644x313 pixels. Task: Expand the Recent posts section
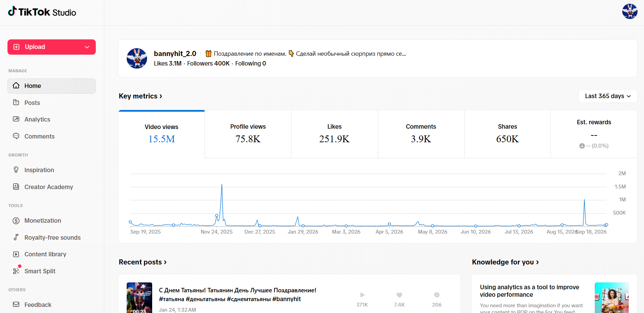[143, 262]
